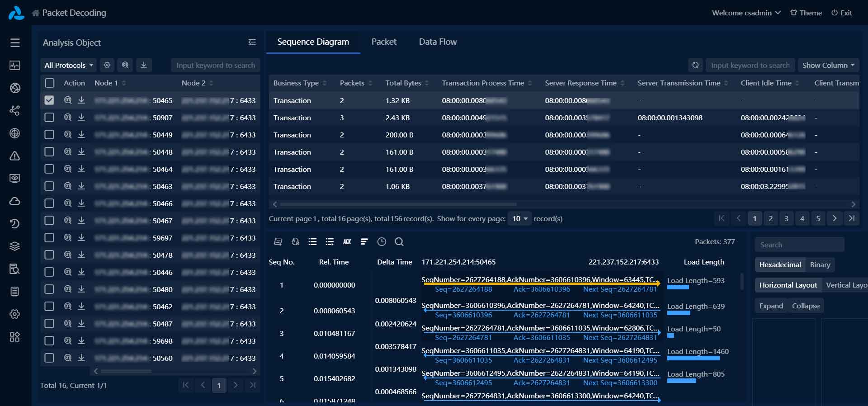Click the hamburger menu icon in sidebar
This screenshot has height=406, width=868.
pos(15,42)
